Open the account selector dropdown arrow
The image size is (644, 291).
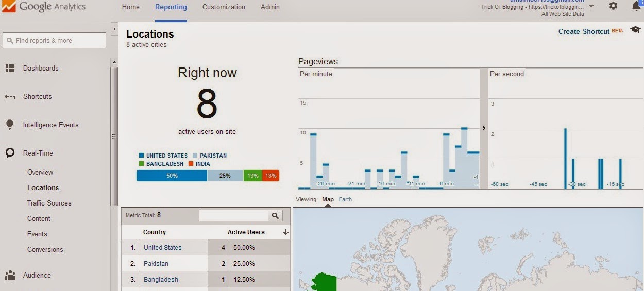591,7
